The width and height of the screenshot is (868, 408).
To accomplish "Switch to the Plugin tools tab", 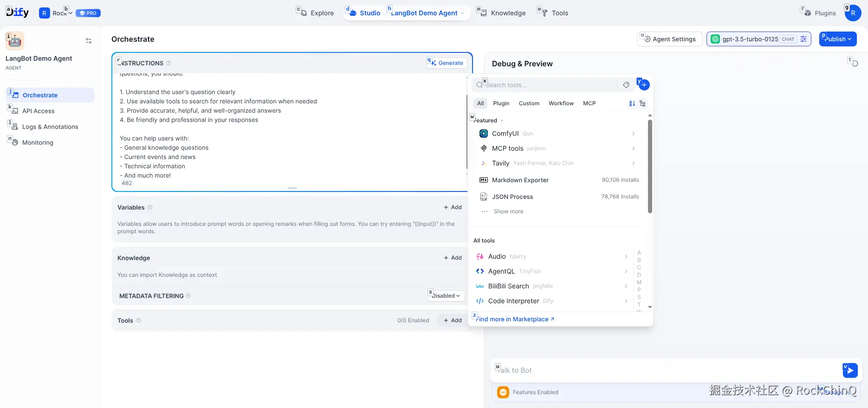I will 501,103.
